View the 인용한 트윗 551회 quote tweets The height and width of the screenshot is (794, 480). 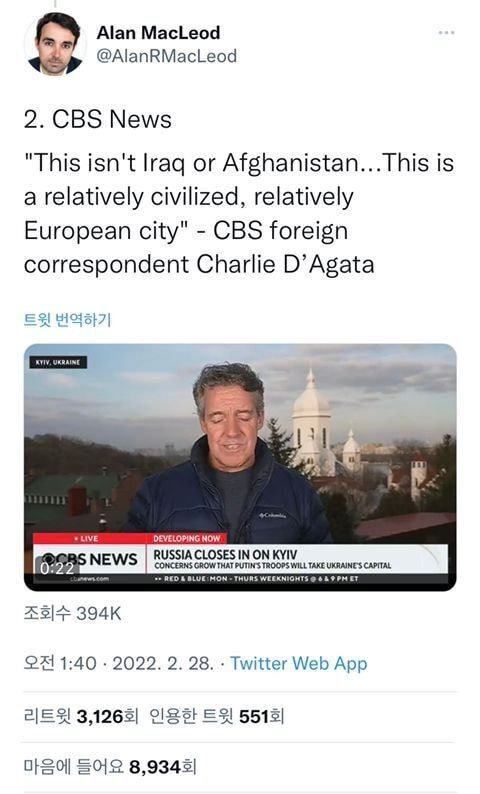217,717
